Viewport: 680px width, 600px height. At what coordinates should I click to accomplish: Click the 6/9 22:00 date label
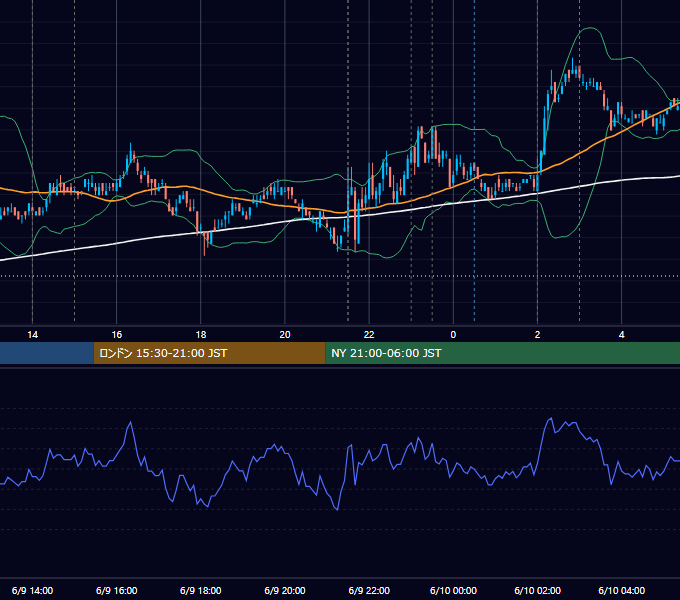[x=369, y=590]
